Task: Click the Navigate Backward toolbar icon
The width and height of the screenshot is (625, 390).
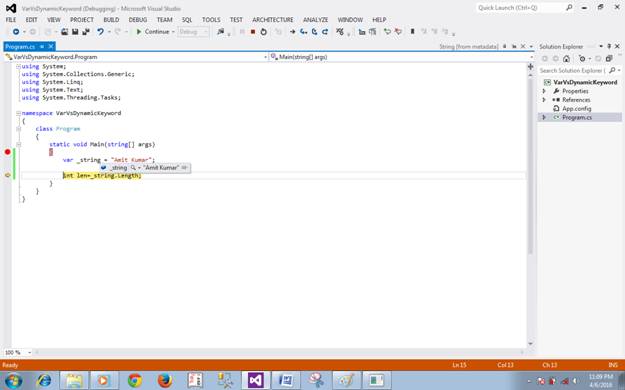Action: [x=16, y=32]
